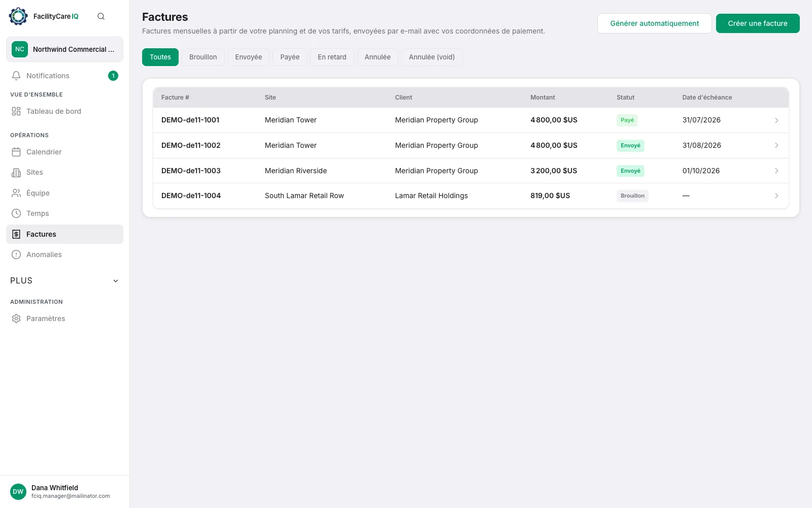
Task: Go to Sites building icon
Action: [x=16, y=173]
